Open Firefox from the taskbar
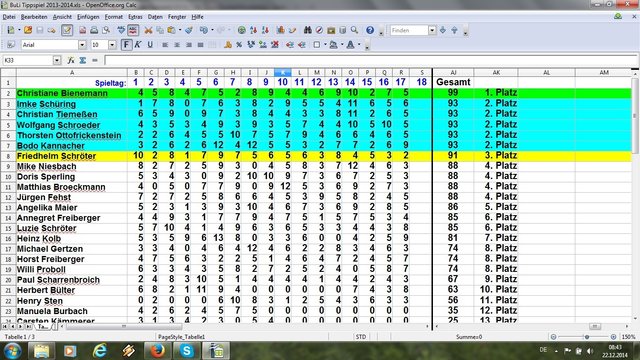The image size is (640, 360). [x=158, y=351]
